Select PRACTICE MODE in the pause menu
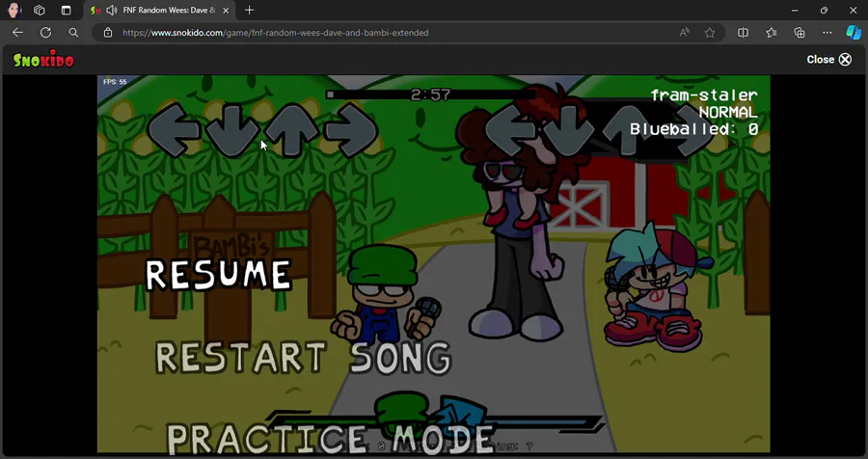This screenshot has height=459, width=868. (330, 439)
